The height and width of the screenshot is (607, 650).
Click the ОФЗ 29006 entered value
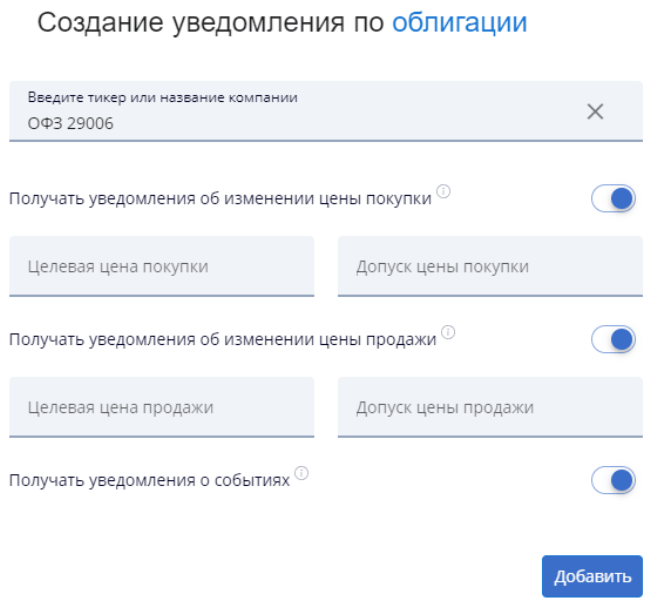click(70, 124)
